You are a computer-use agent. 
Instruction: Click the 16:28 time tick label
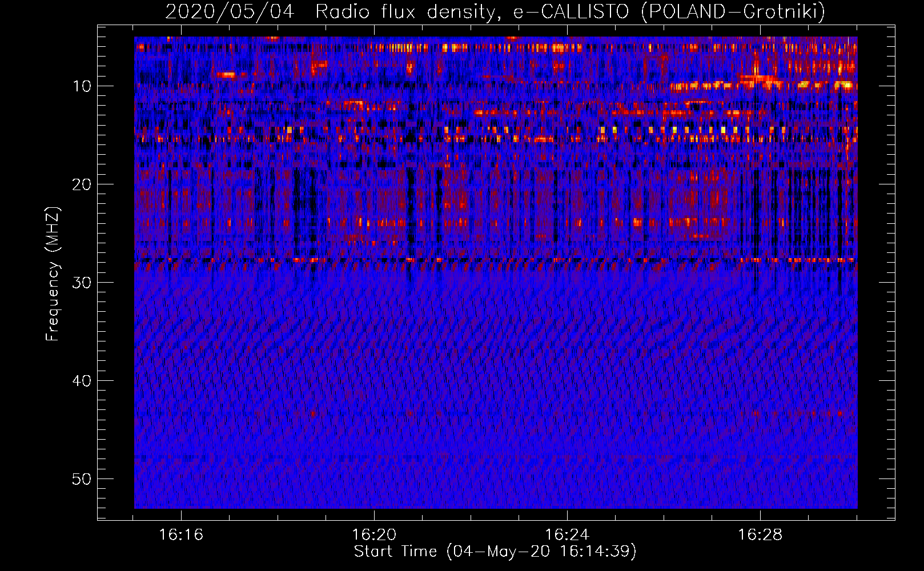point(760,535)
